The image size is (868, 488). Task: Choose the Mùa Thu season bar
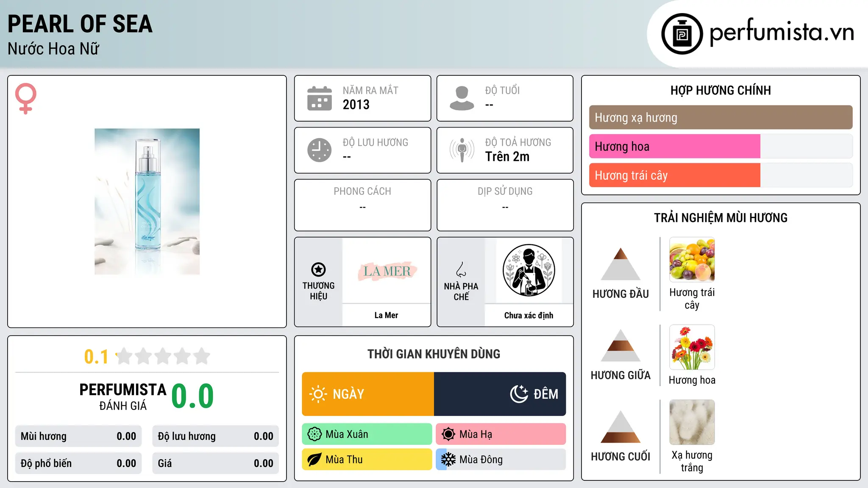(367, 460)
